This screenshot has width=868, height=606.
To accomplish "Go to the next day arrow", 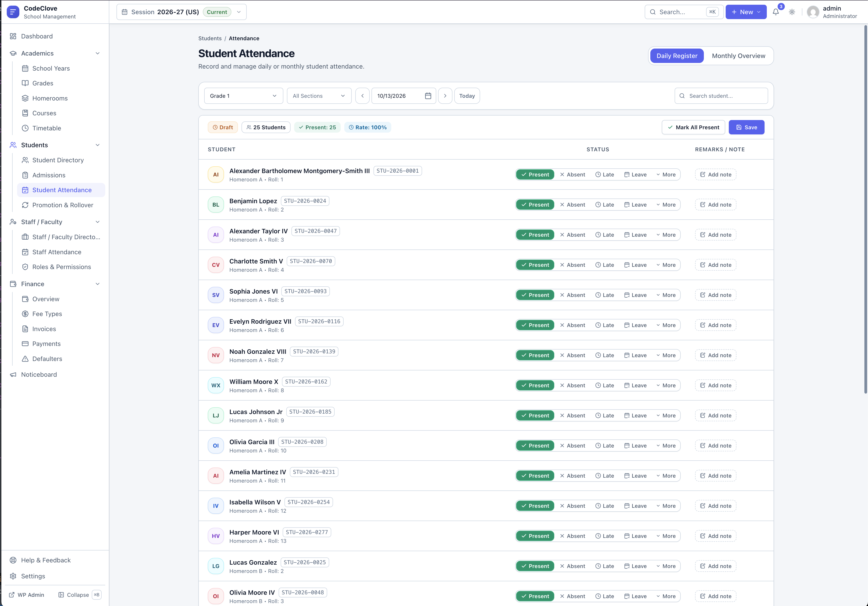I will 445,96.
